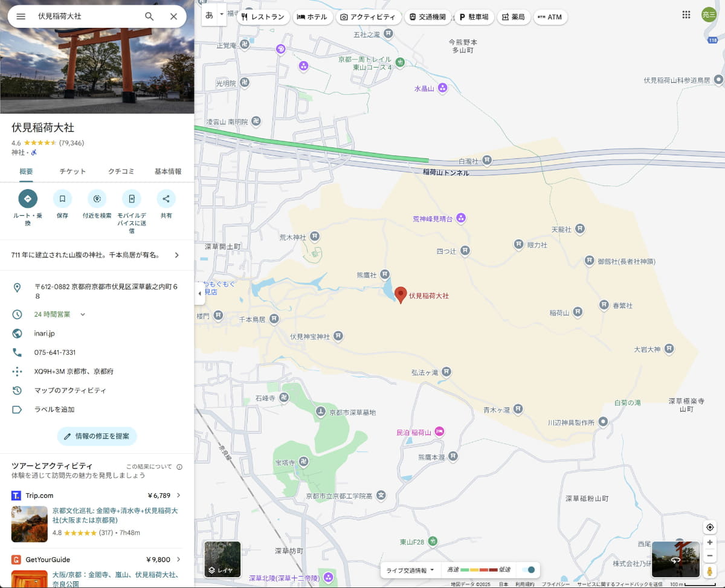Image resolution: width=725 pixels, height=588 pixels.
Task: Switch to the 基本情報 tab
Action: click(168, 172)
